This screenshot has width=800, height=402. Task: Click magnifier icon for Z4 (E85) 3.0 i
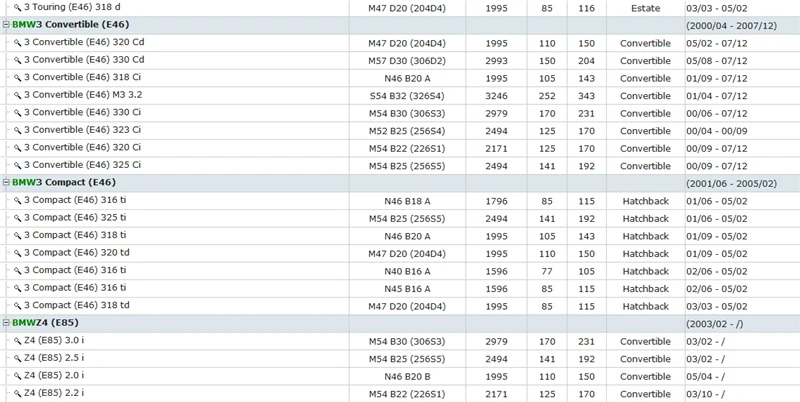[17, 341]
